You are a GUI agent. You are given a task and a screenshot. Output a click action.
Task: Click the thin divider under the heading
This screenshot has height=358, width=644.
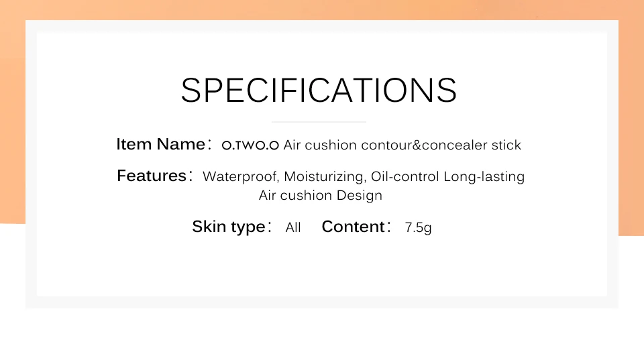319,122
